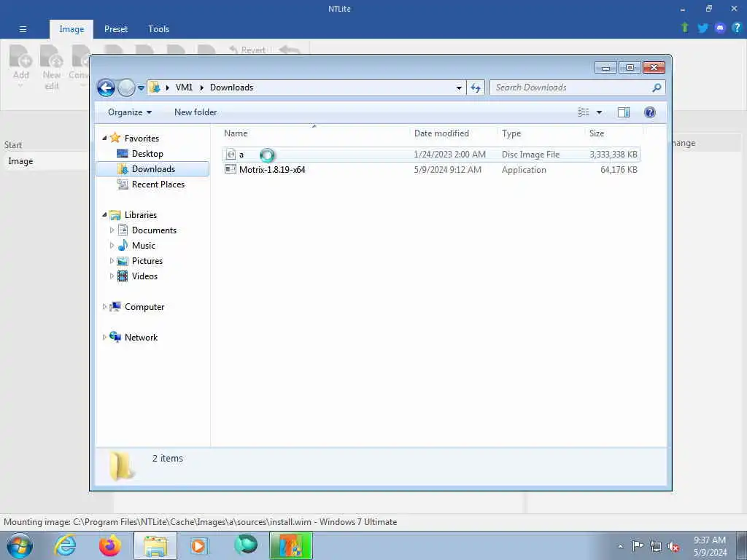Sort by the Type column header
This screenshot has width=747, height=560.
[x=541, y=133]
